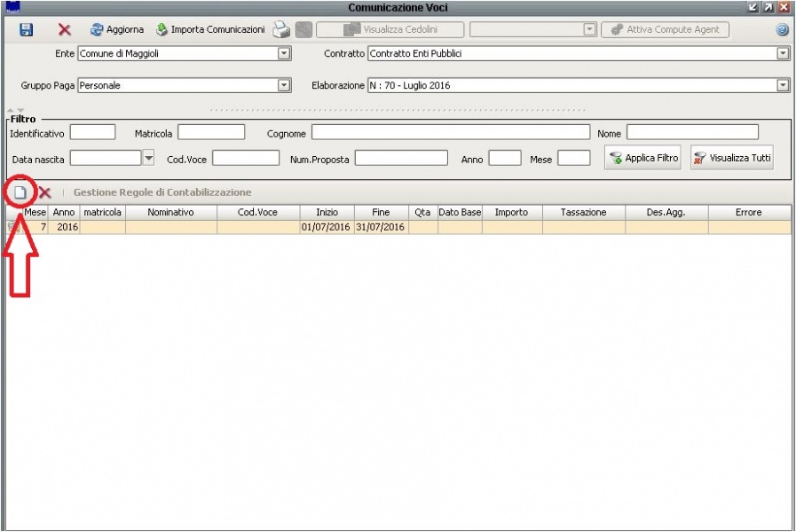Click the red X delete icon in top toolbar
This screenshot has width=796, height=532.
pyautogui.click(x=64, y=29)
